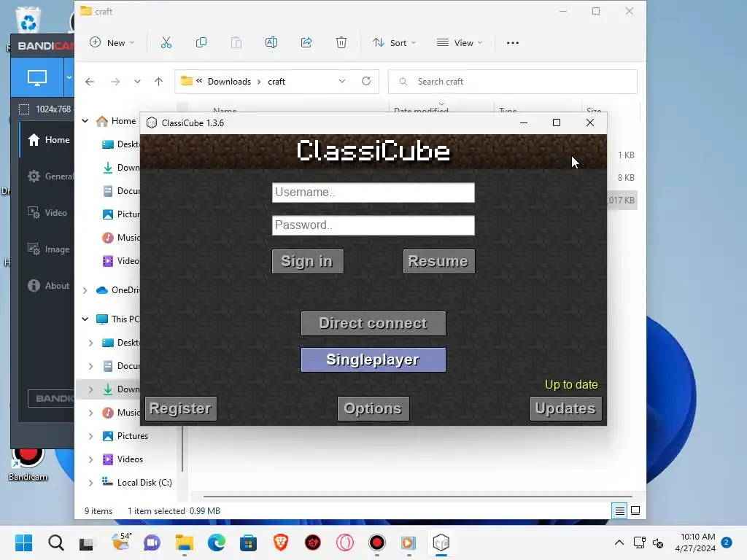Open Microsoft Store from the taskbar
This screenshot has width=747, height=560.
click(x=248, y=542)
